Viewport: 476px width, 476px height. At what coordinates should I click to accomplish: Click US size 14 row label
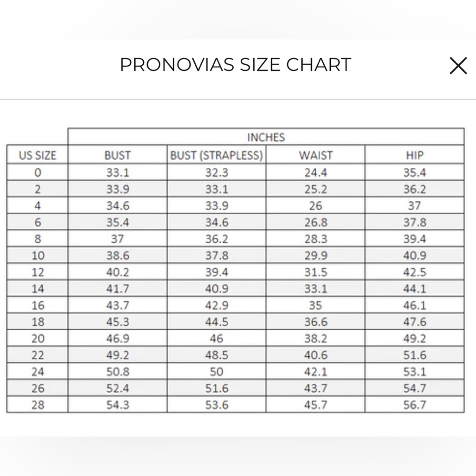tap(38, 288)
